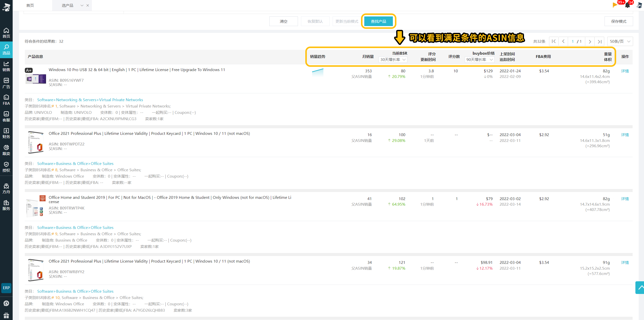
Task: Click seller ID A2CXNU9PMNLCG3
Action: (x=118, y=119)
